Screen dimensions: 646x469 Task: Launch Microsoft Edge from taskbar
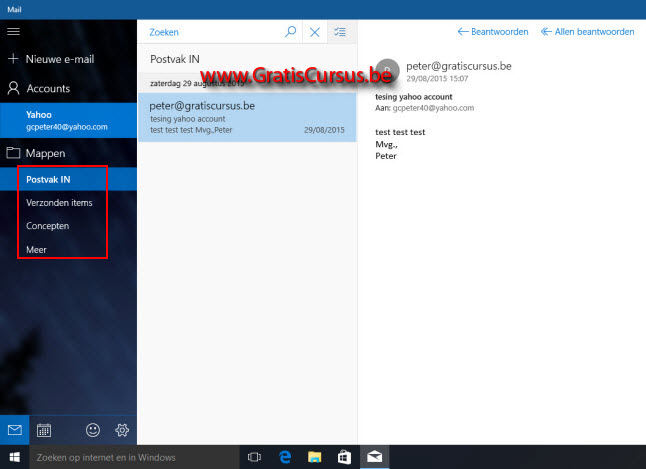point(285,457)
